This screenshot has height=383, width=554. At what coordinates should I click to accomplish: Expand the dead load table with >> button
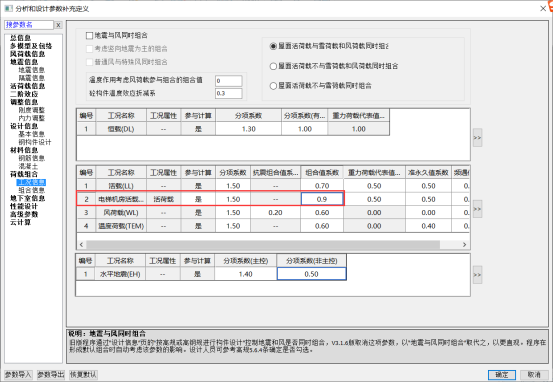click(477, 137)
